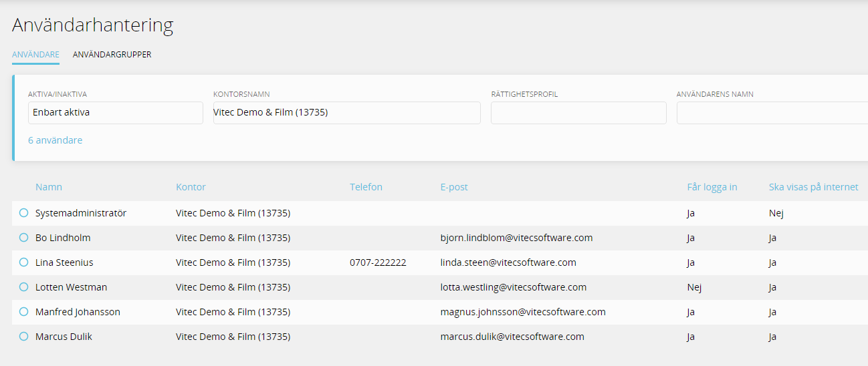Open the Kontorsnamn field with Vitec Demo & Film
This screenshot has height=366, width=868.
(346, 113)
